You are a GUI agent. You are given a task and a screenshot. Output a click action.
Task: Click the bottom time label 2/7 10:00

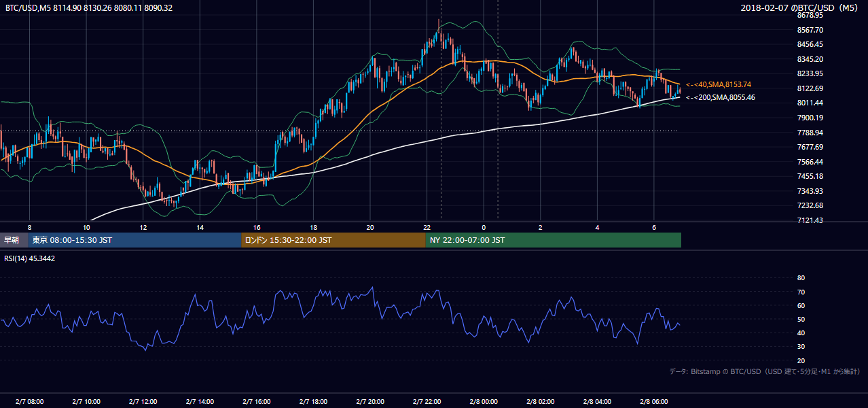(86, 401)
